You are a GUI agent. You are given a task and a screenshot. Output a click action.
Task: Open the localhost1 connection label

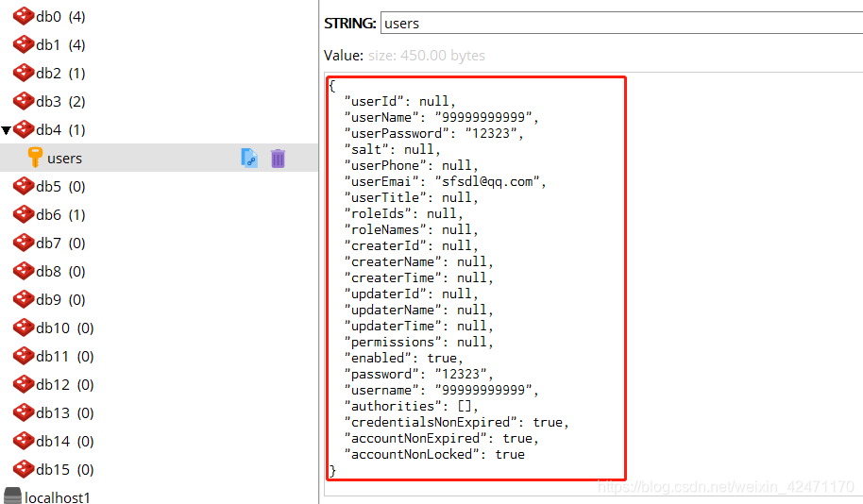click(58, 497)
